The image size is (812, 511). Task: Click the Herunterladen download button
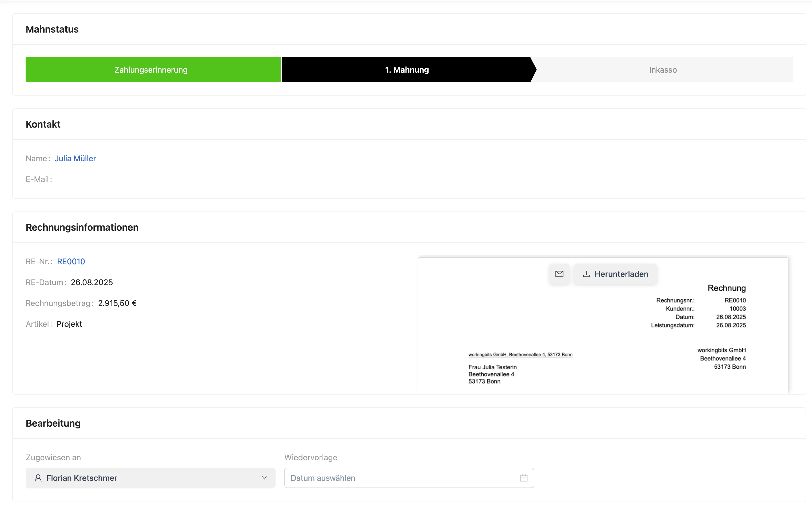(x=615, y=274)
